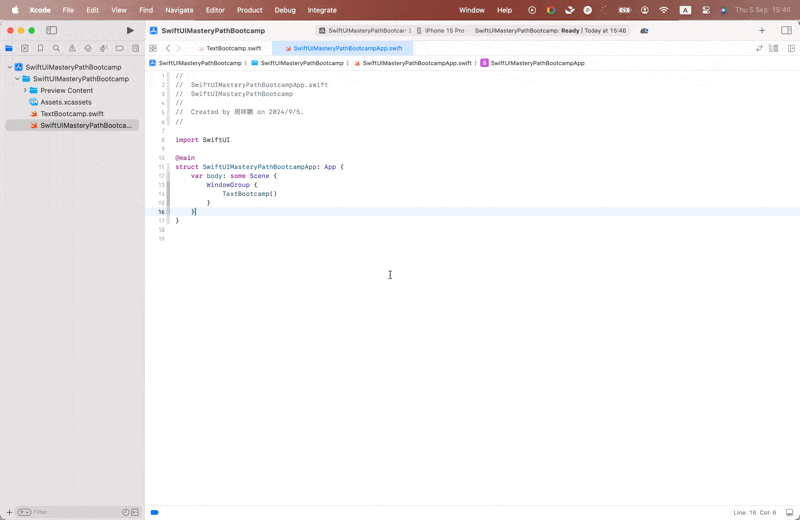Image resolution: width=800 pixels, height=520 pixels.
Task: Select the SwiftUIMasteryPathBootca... file row
Action: click(x=72, y=125)
